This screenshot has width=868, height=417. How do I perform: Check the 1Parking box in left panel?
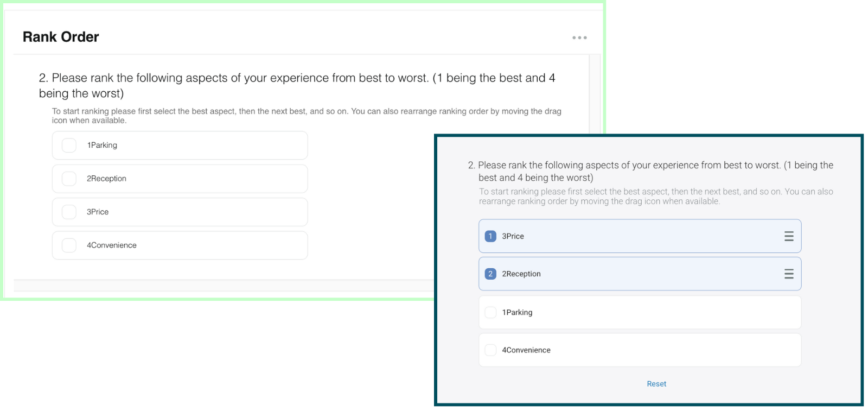69,146
